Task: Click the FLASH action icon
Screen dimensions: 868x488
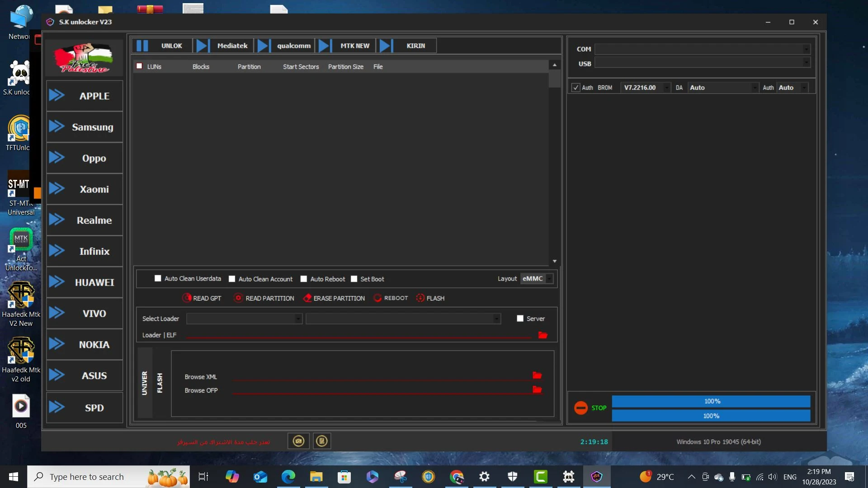Action: [x=420, y=298]
